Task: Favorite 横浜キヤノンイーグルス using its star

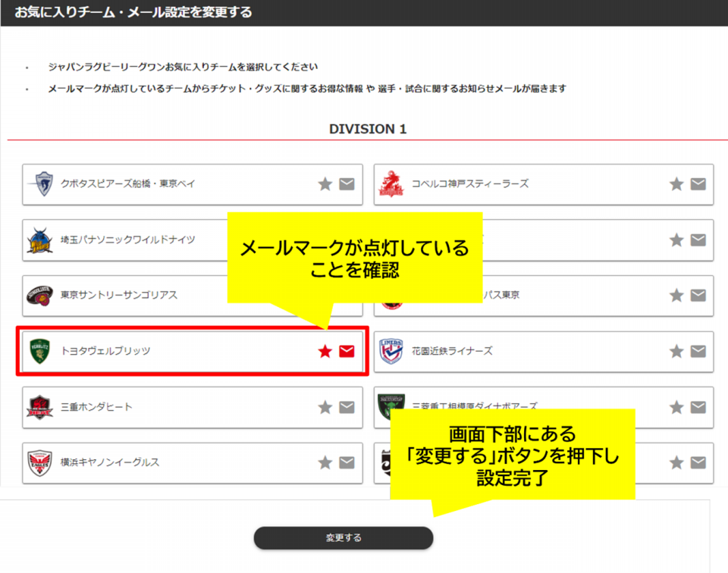Action: coord(325,462)
